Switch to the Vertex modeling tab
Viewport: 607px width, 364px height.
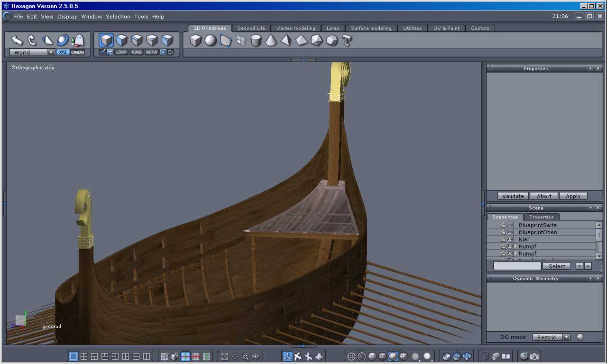point(295,28)
